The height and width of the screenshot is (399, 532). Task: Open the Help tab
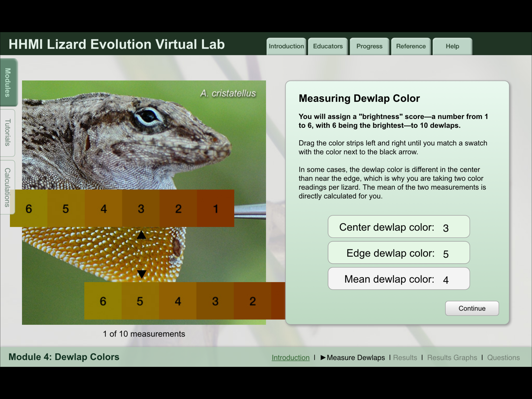point(452,46)
